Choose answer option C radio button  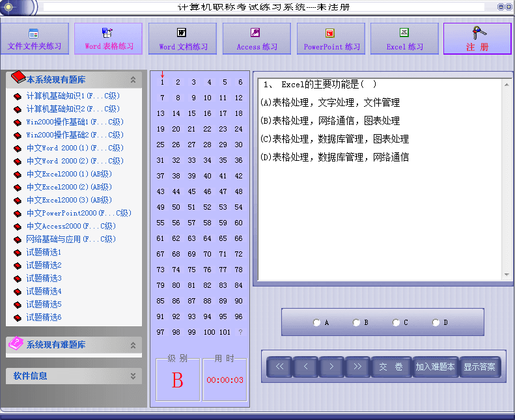pyautogui.click(x=396, y=322)
